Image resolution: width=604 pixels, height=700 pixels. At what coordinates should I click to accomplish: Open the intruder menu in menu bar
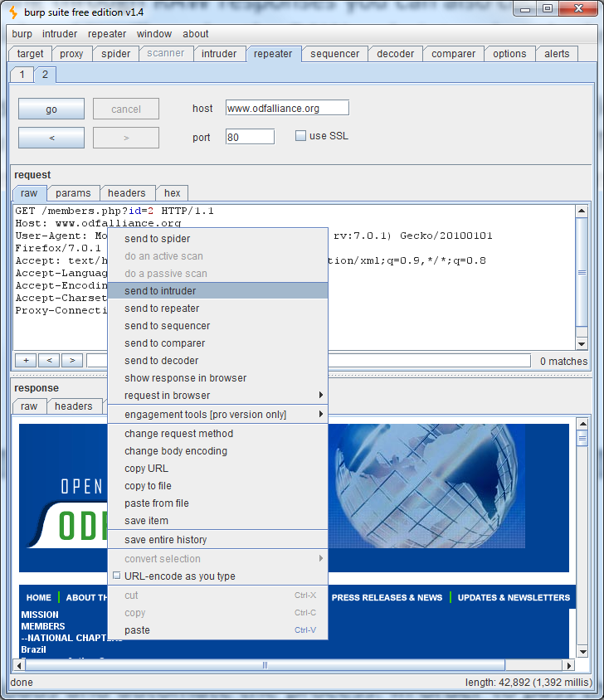click(x=60, y=34)
